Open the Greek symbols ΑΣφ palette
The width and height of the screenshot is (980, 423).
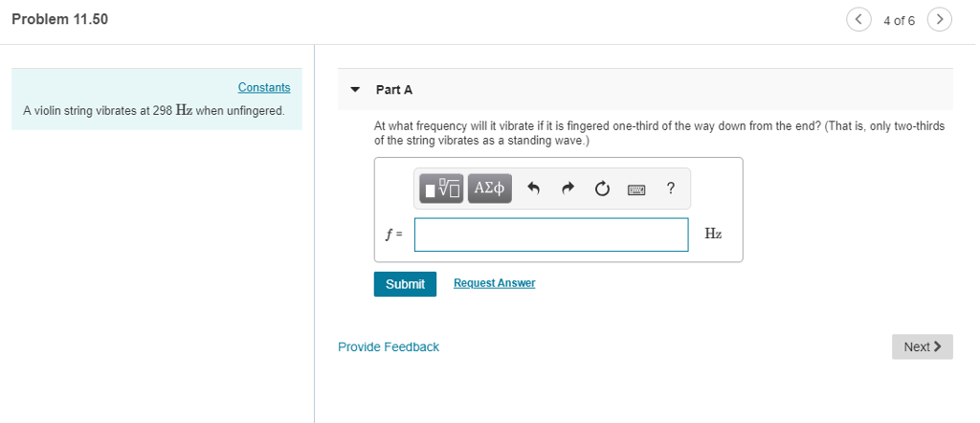pos(489,189)
